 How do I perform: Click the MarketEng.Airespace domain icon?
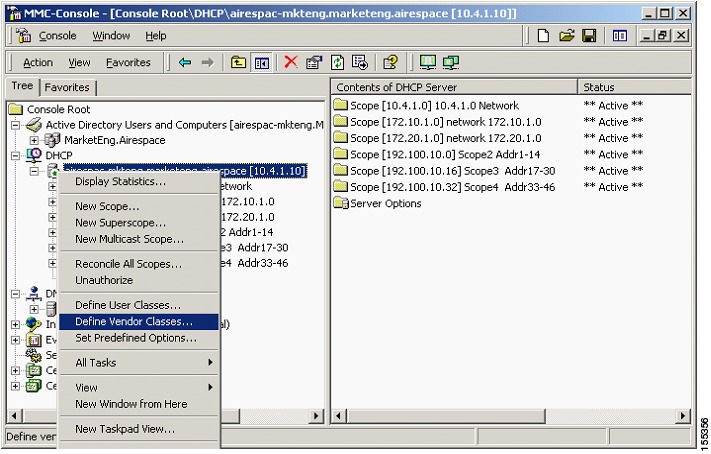[52, 140]
